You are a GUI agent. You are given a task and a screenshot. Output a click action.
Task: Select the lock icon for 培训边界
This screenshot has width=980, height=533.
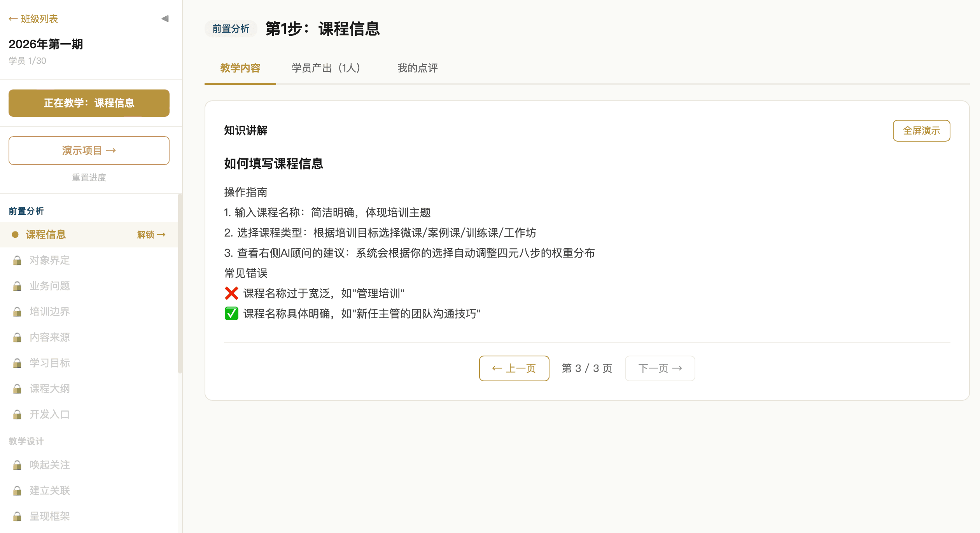pos(17,312)
